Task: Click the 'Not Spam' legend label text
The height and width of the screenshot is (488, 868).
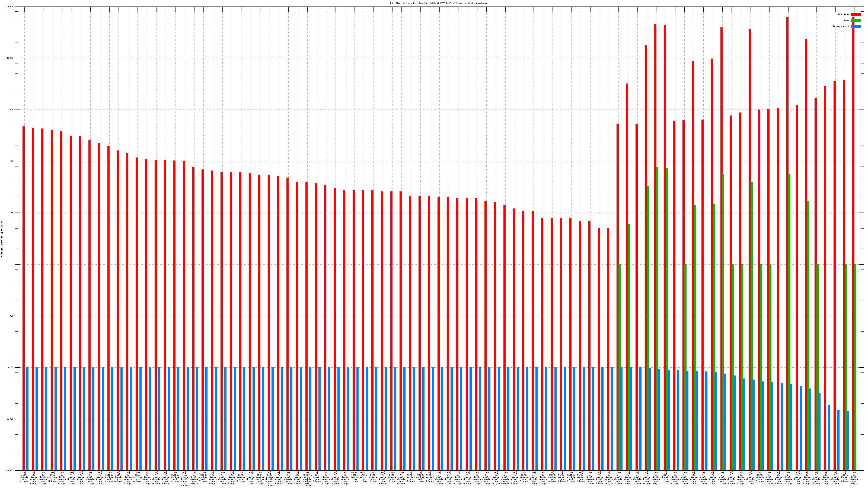Action: click(x=844, y=14)
